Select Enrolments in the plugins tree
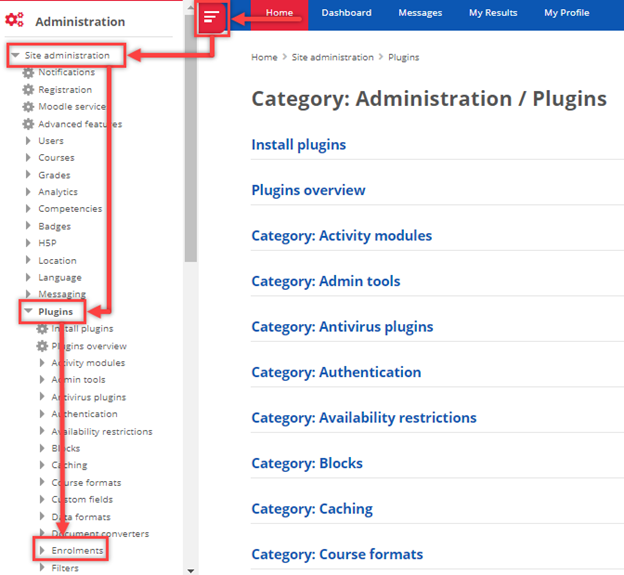 click(77, 550)
